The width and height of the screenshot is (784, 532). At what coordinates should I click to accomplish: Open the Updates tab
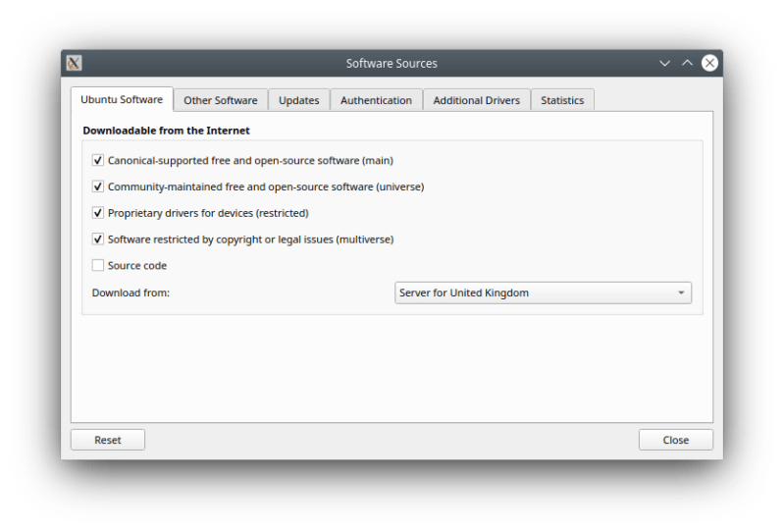[299, 100]
